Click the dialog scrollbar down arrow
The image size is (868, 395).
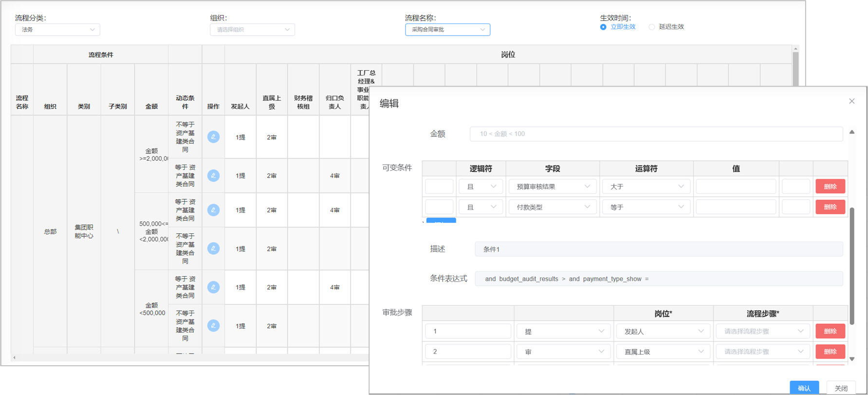(x=852, y=359)
